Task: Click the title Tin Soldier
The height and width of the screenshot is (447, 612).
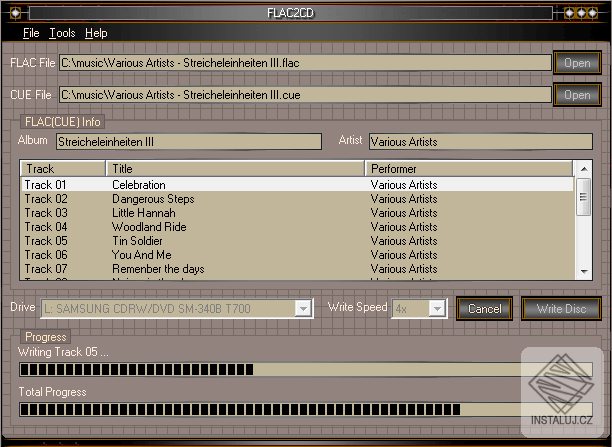Action: pos(137,241)
